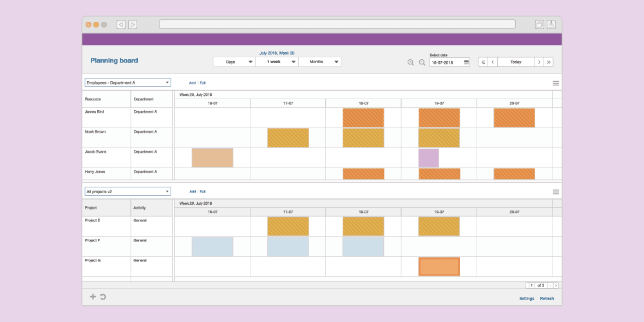Open the Settings link
The width and height of the screenshot is (644, 322).
click(x=526, y=298)
